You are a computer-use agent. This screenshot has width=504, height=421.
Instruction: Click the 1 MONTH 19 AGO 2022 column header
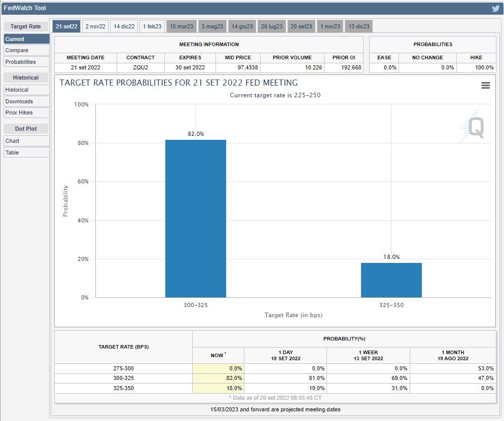coord(453,355)
